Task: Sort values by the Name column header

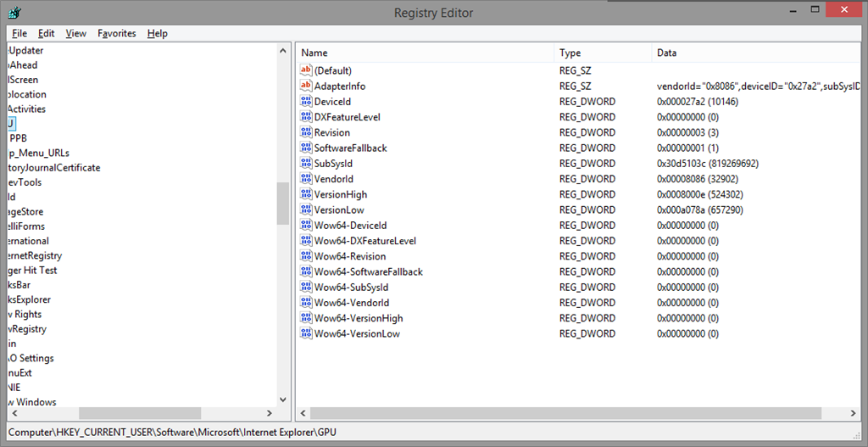Action: [x=426, y=53]
